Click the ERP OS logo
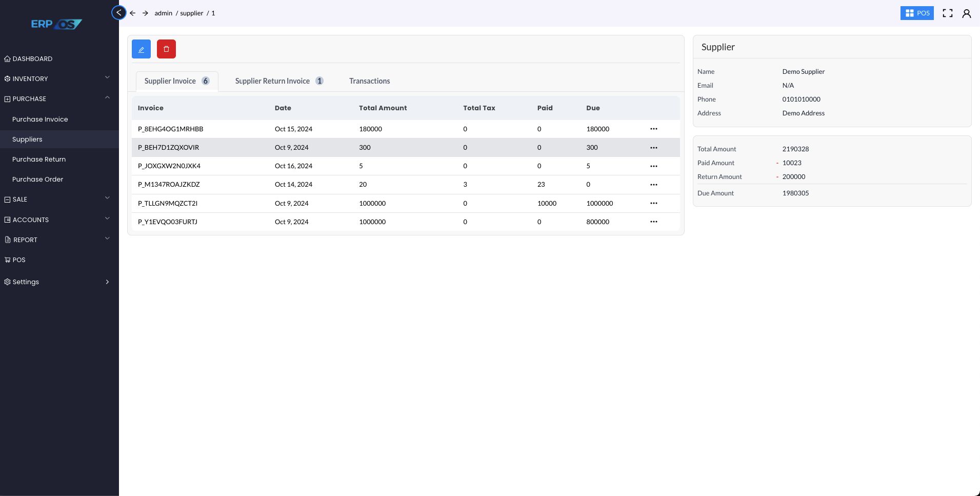Viewport: 980px width, 496px height. 56,24
